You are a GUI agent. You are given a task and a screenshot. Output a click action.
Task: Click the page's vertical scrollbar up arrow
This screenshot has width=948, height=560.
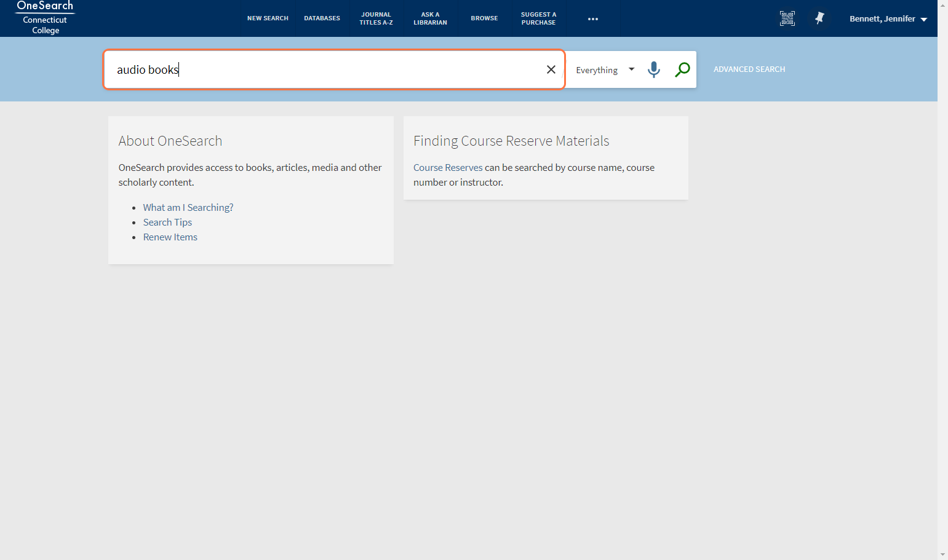pyautogui.click(x=942, y=5)
